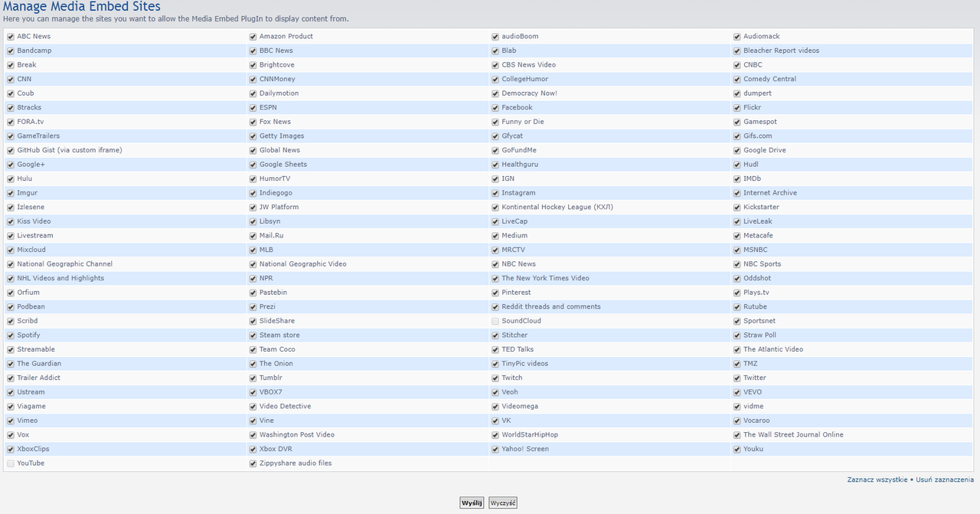Click the Vine label text

(x=266, y=421)
